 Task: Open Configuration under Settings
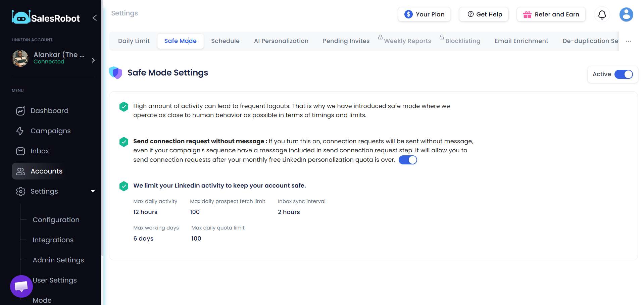coord(56,220)
